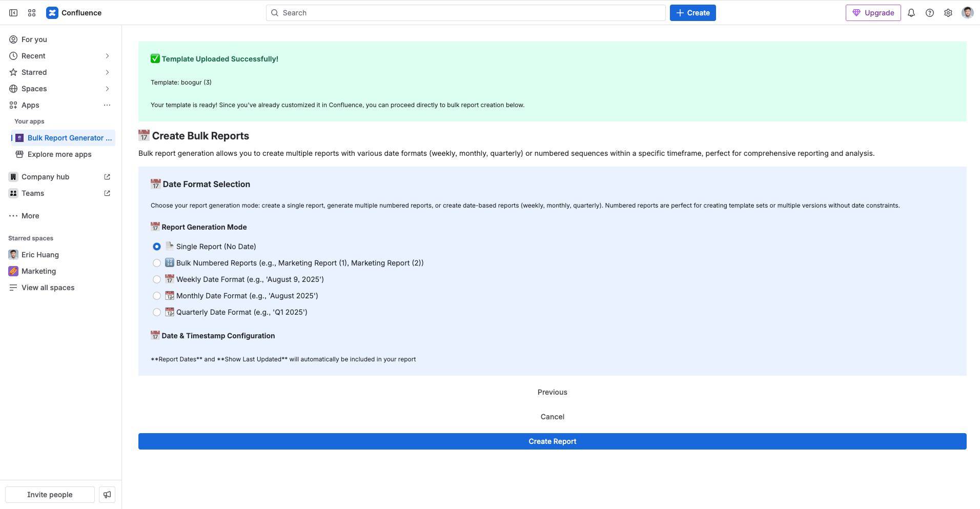Click View all spaces
This screenshot has width=980, height=509.
coord(60,288)
